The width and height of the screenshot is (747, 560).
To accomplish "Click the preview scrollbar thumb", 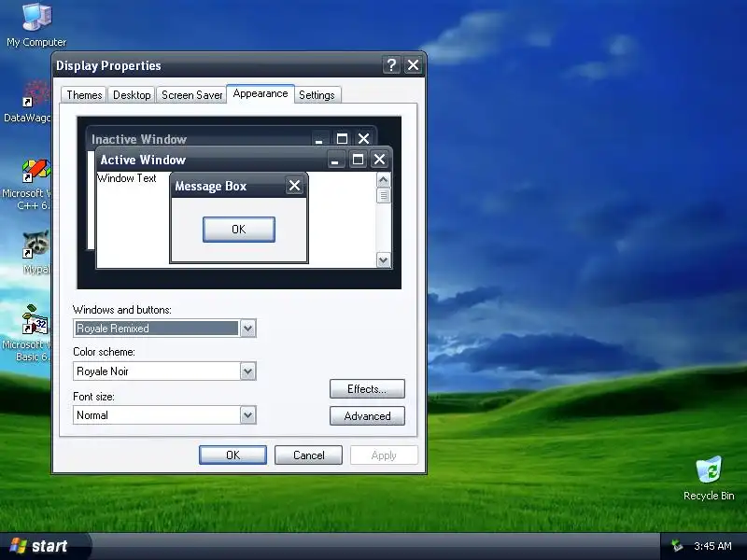I will click(383, 196).
